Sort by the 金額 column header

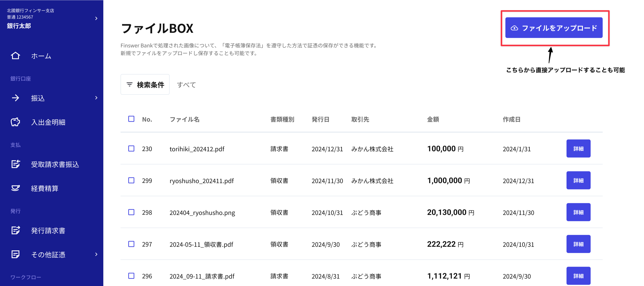point(433,119)
